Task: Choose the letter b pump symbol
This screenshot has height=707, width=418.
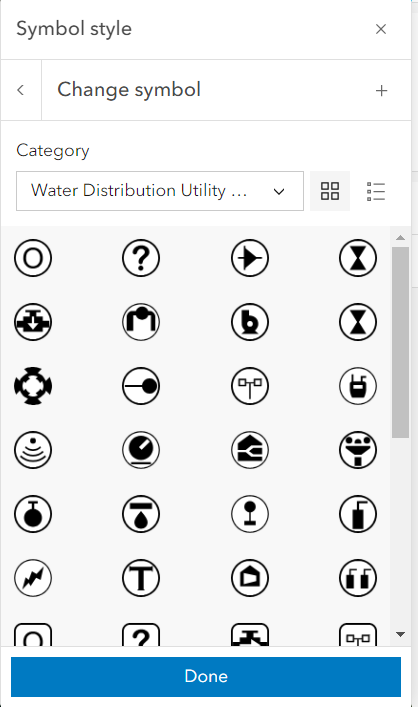Action: [250, 322]
